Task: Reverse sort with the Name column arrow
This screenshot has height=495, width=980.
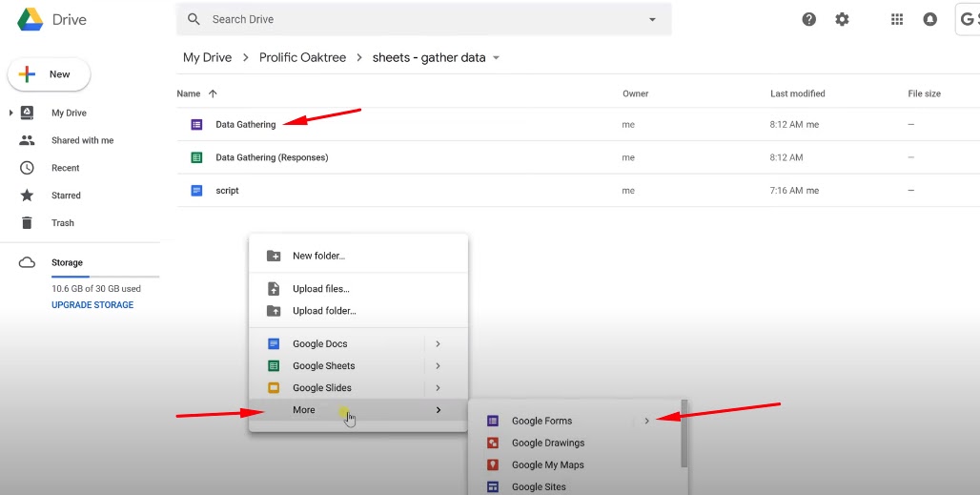Action: click(x=213, y=93)
